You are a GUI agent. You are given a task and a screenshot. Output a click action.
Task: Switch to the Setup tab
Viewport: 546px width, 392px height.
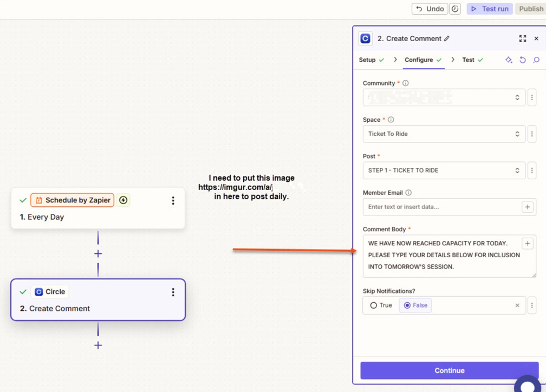367,60
